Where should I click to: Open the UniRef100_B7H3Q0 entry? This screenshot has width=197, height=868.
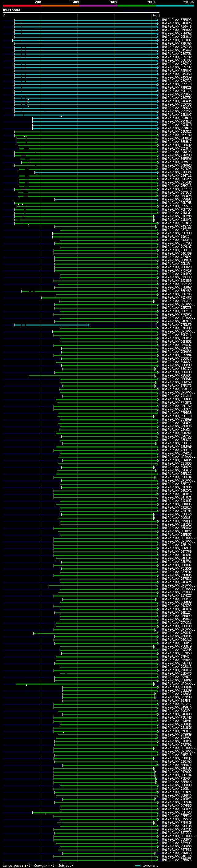pyautogui.click(x=176, y=328)
